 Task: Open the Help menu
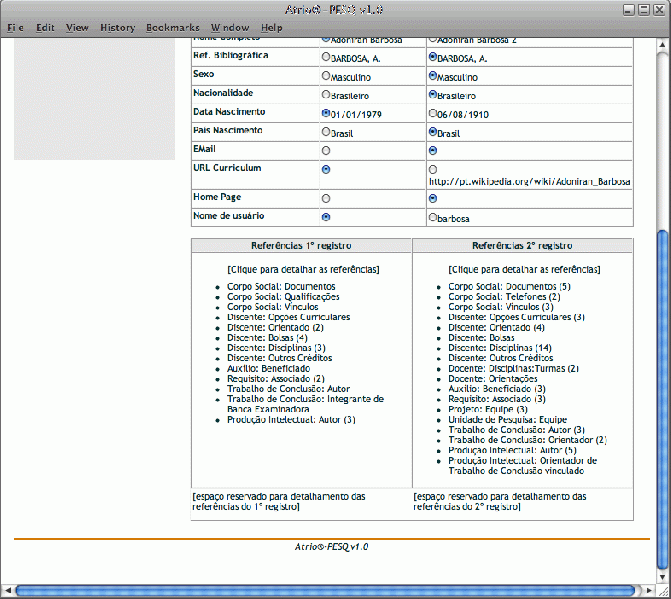tap(271, 27)
